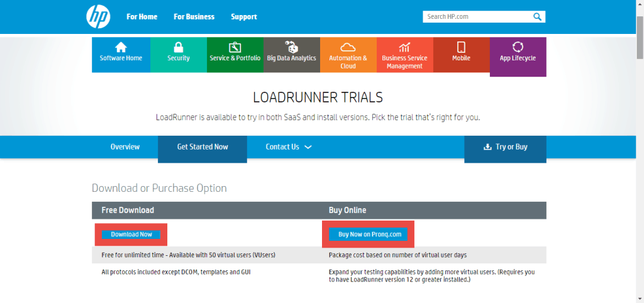Click the Service & Portfolio label text
Screen dimensions: 644x303
pyautogui.click(x=235, y=58)
